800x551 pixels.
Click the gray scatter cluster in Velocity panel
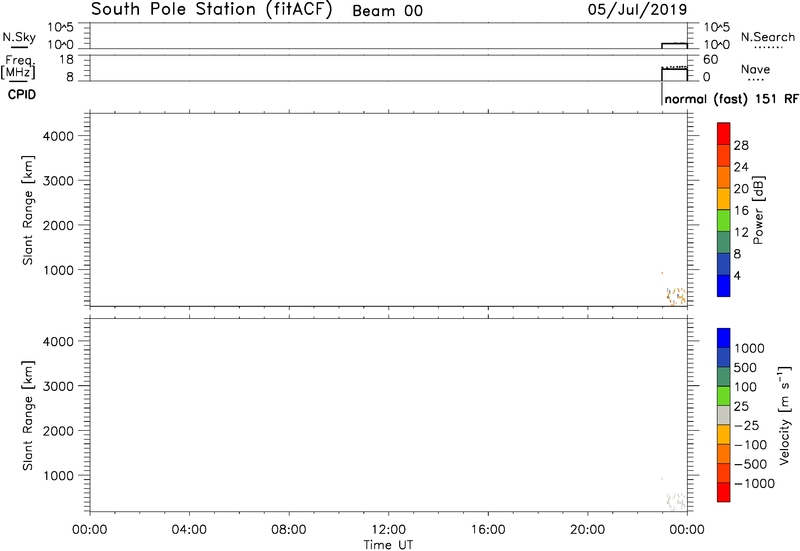(x=676, y=501)
